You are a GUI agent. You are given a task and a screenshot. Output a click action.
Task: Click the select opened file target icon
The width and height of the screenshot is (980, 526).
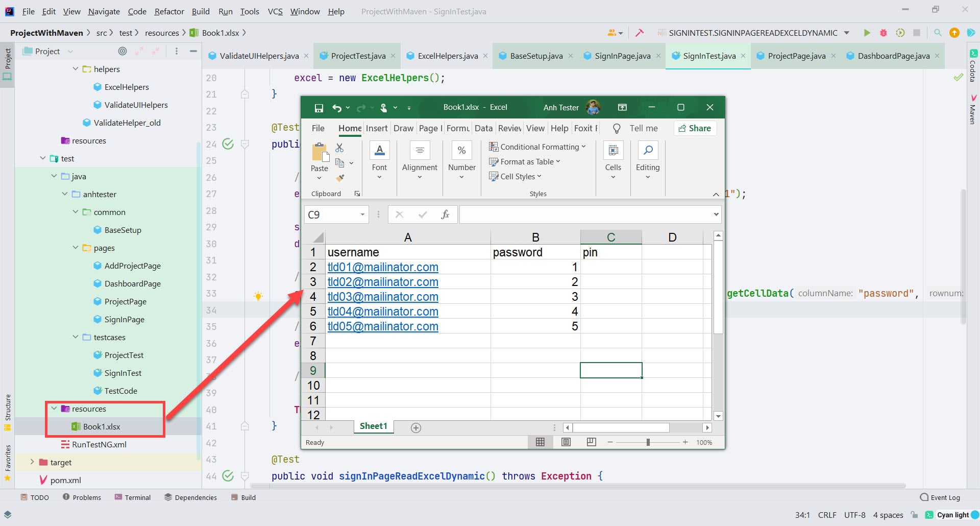(122, 51)
